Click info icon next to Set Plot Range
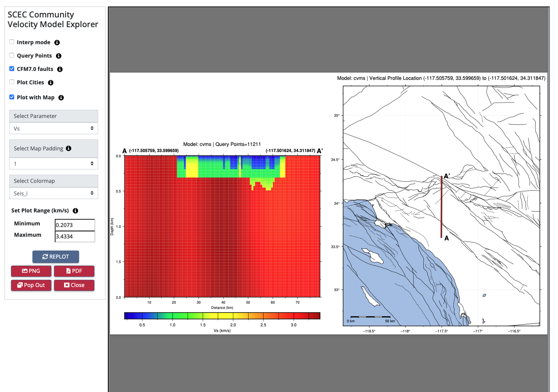558x392 pixels. pyautogui.click(x=75, y=211)
